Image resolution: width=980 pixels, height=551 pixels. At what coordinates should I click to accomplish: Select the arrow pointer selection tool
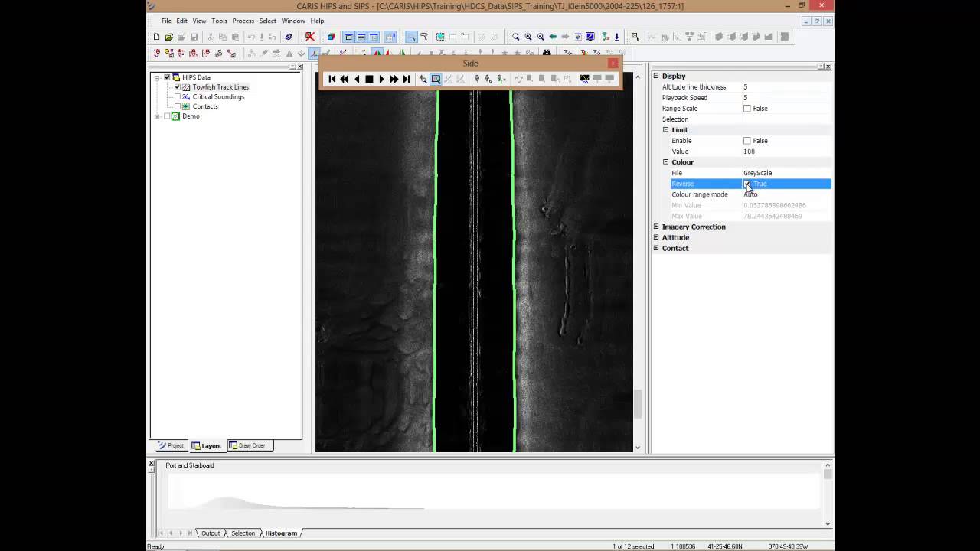411,37
